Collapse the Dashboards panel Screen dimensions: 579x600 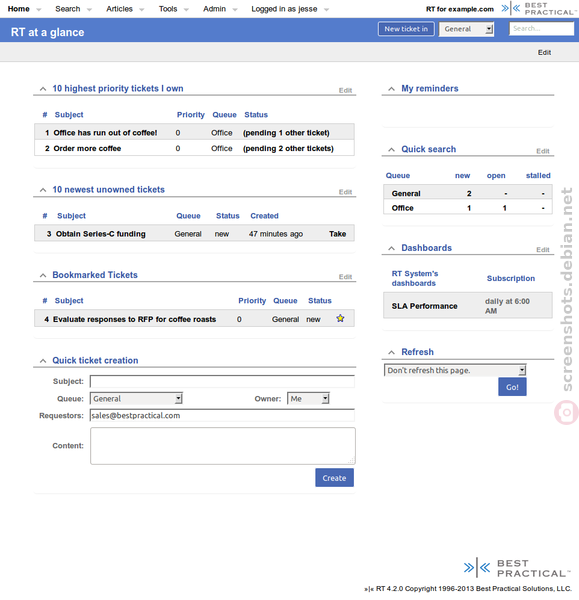pos(391,248)
